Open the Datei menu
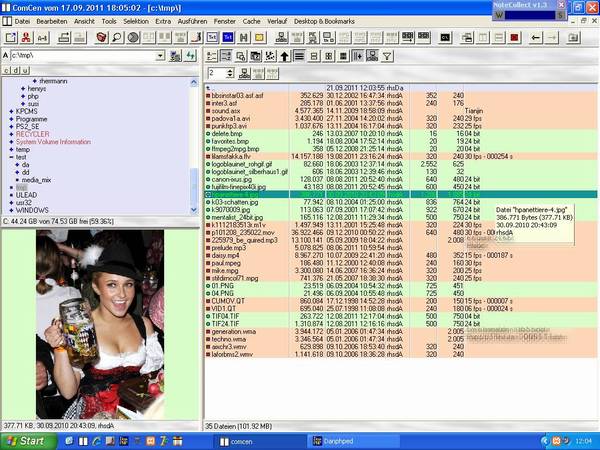Image resolution: width=600 pixels, height=450 pixels. 22,21
